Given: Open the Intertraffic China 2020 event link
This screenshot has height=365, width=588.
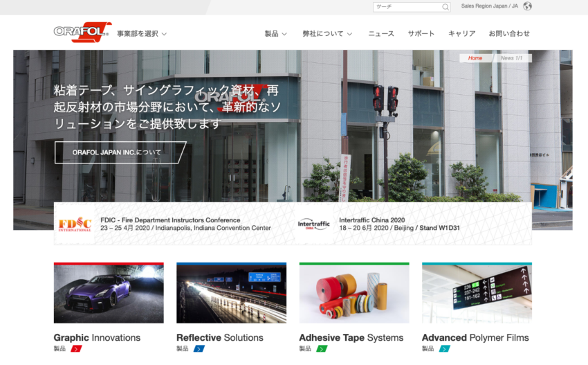Looking at the screenshot, I should [372, 220].
